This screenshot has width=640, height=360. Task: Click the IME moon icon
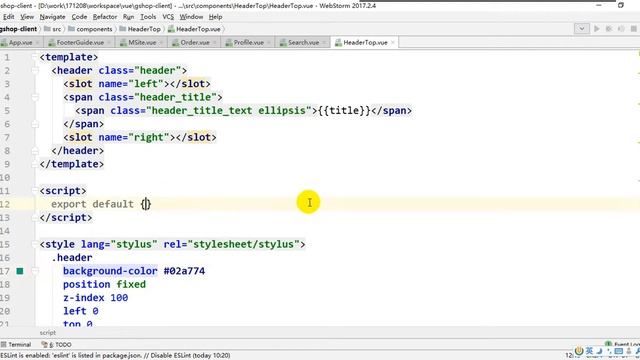pos(599,351)
